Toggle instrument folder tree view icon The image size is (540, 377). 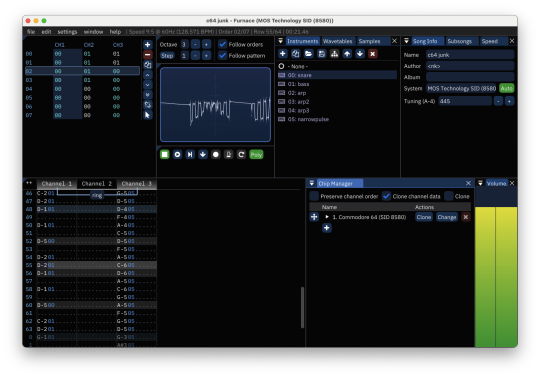coord(334,54)
